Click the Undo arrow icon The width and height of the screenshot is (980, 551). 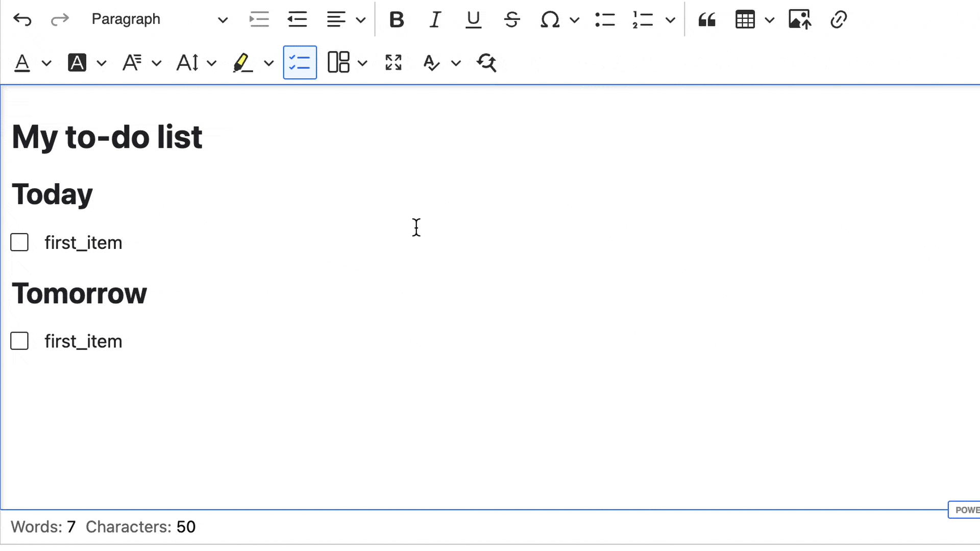coord(22,20)
